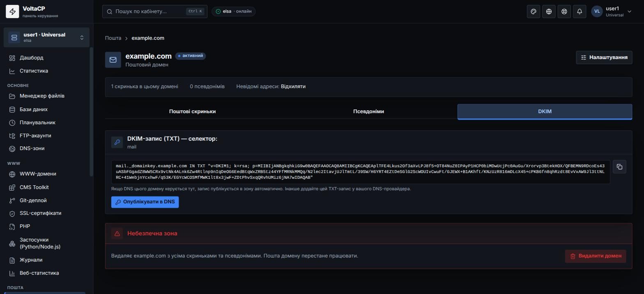Click the Statistics chart icon in sidebar
Viewport: 644px width, 294px height.
coord(12,71)
